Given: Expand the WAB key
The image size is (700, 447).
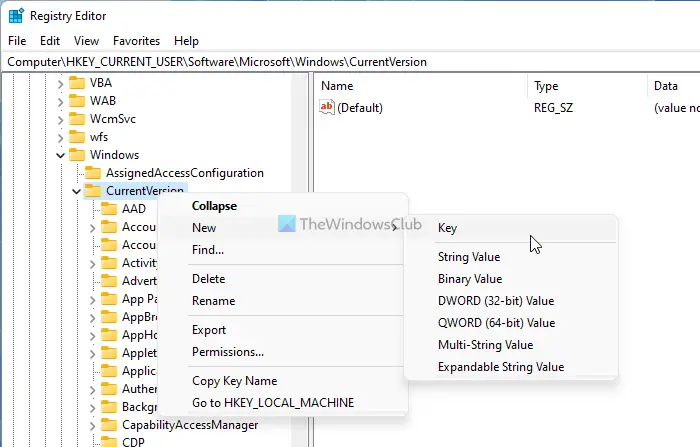Looking at the screenshot, I should [x=60, y=101].
